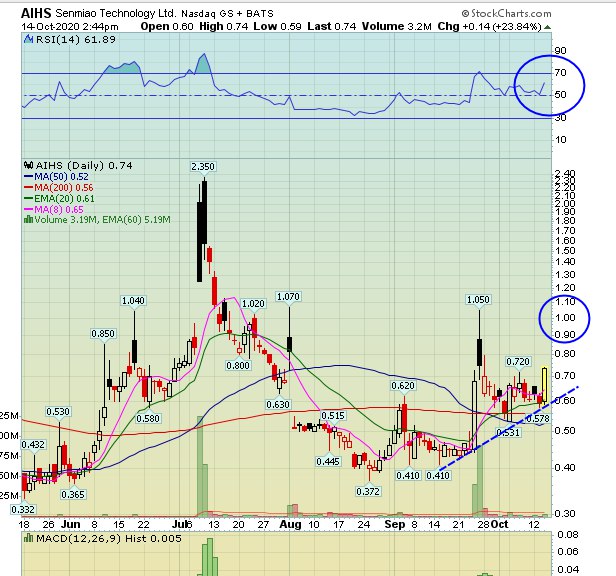
Task: Click the MA(8) 0.65 legend text
Action: pyautogui.click(x=59, y=209)
